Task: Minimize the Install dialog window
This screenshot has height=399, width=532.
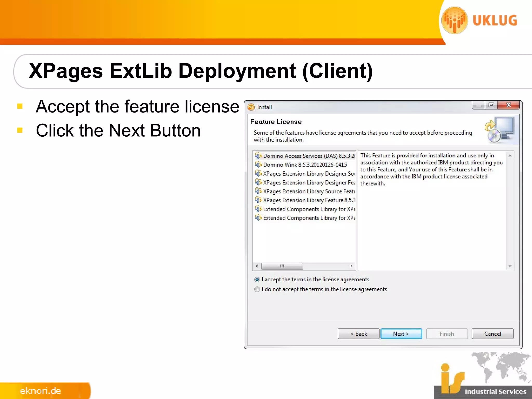Action: pos(479,105)
